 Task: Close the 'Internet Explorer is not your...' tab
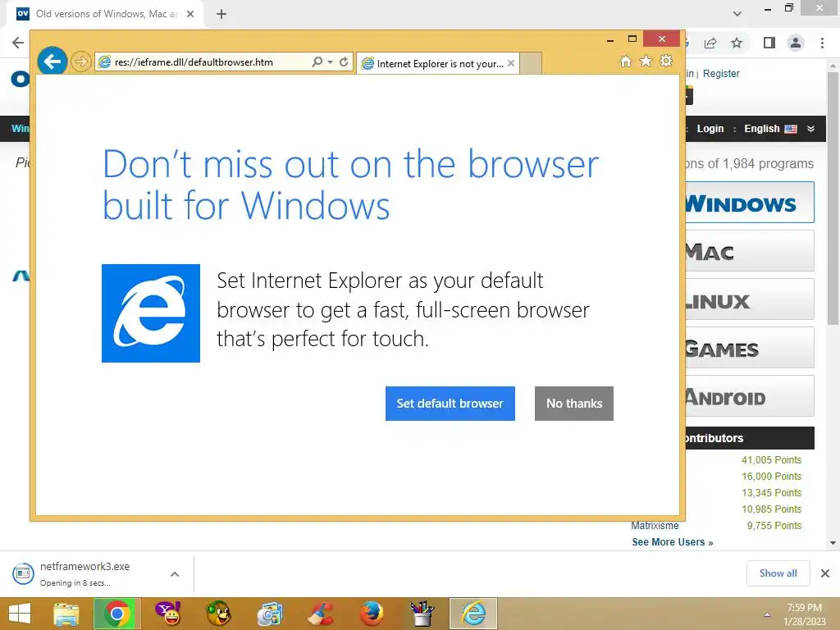pyautogui.click(x=511, y=63)
